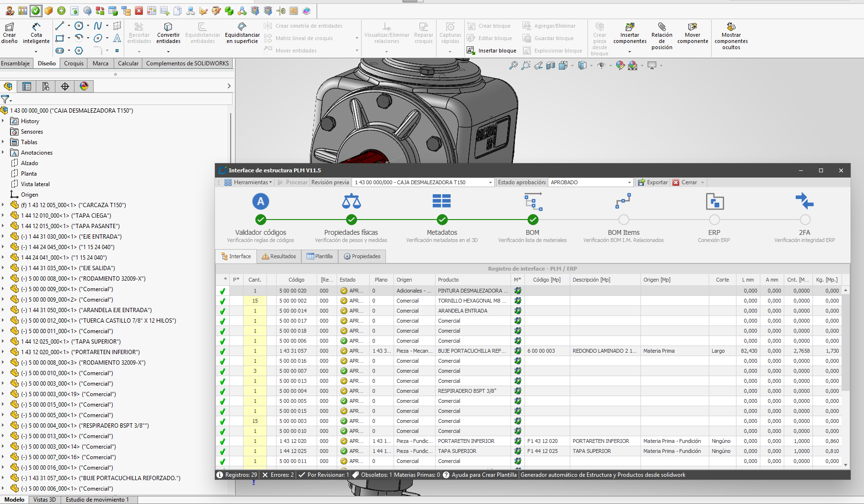
Task: Choose Equidistanciar en superficie tool
Action: tap(242, 33)
